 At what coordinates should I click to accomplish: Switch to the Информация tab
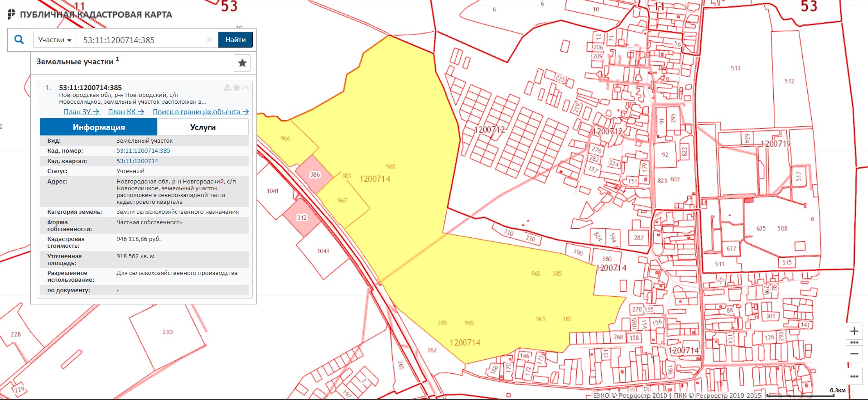point(99,127)
